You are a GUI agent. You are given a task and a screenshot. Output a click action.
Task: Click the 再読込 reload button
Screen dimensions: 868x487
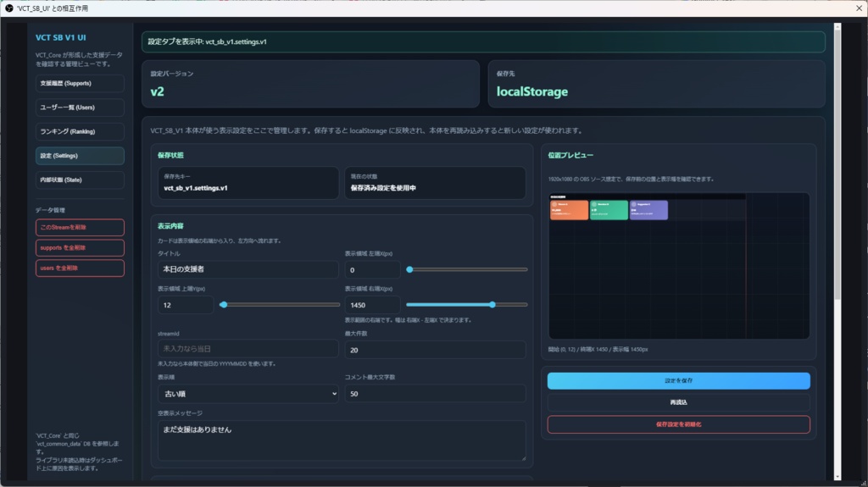pyautogui.click(x=679, y=402)
